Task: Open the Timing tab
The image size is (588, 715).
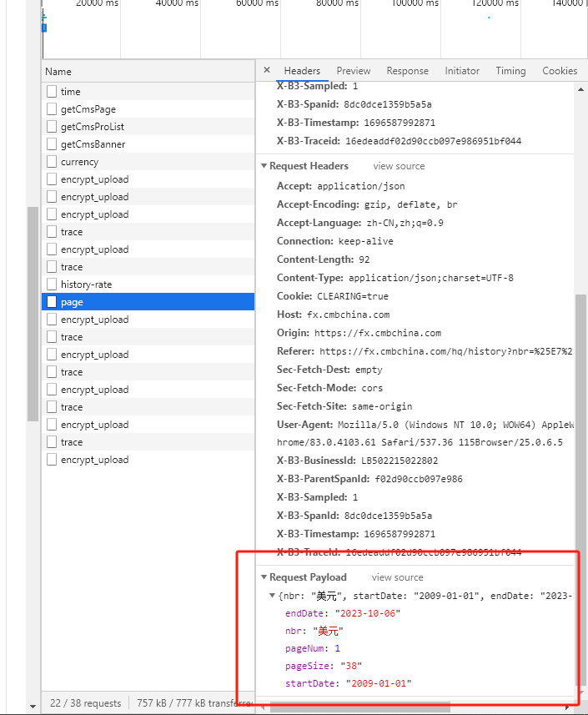Action: [x=510, y=71]
